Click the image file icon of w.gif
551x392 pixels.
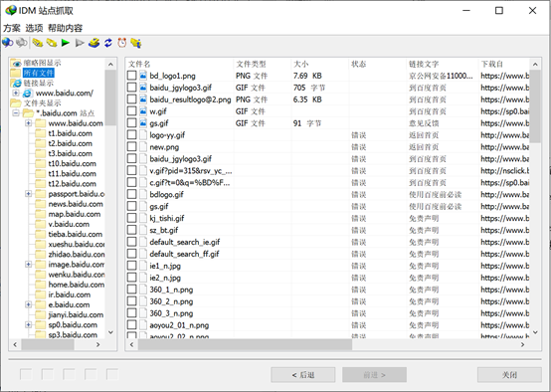(143, 111)
